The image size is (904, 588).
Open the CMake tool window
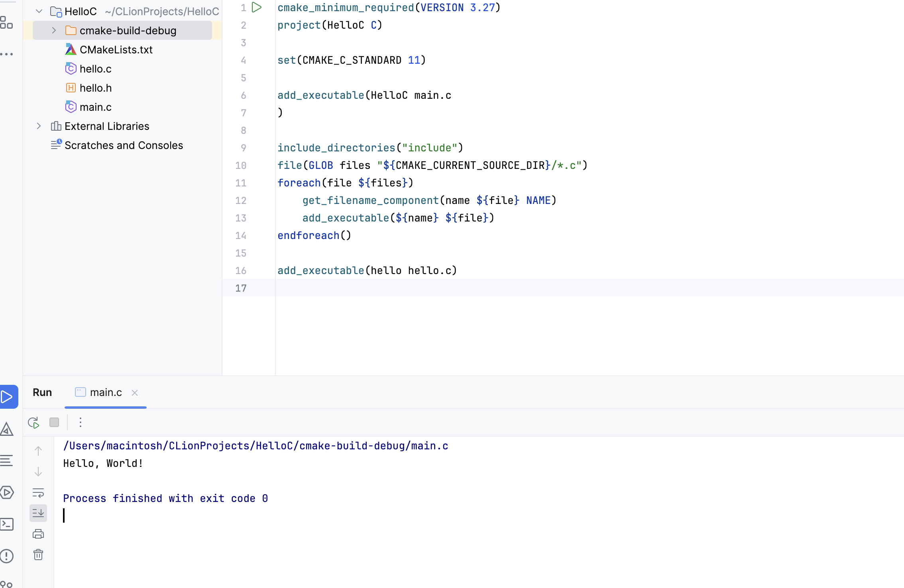click(x=7, y=429)
